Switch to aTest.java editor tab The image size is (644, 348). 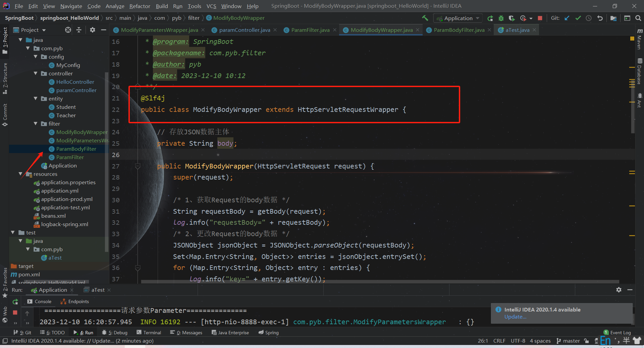[517, 30]
